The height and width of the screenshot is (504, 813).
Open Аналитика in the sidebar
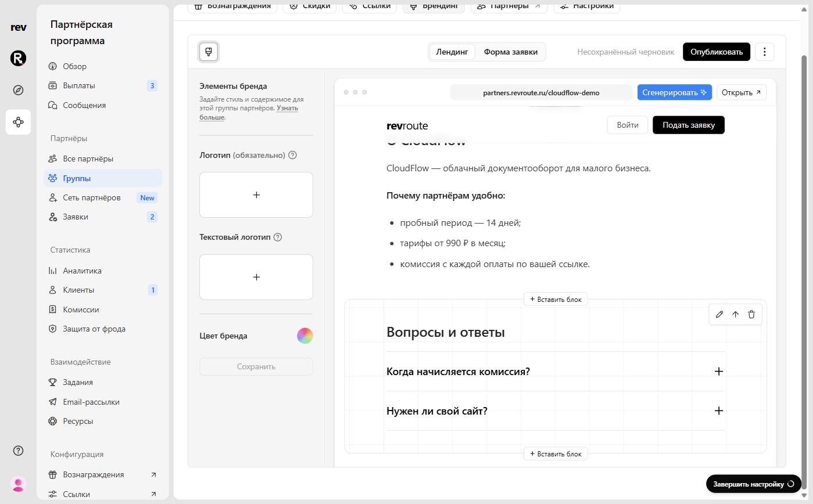point(103,271)
